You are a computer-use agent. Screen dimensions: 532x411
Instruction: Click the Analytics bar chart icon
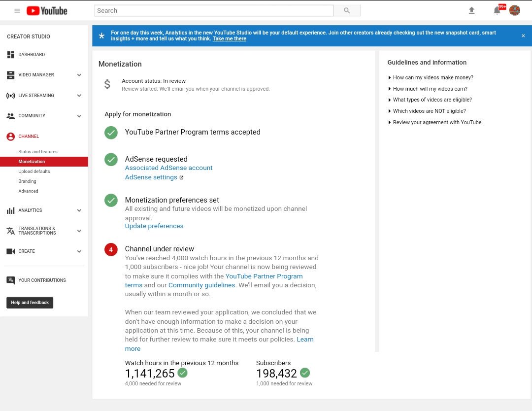click(x=10, y=210)
